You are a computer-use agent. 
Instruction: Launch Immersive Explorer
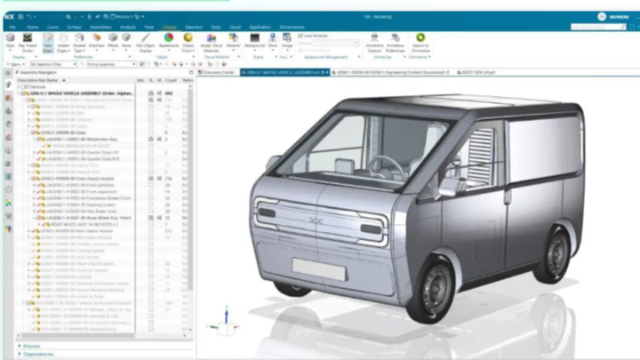tap(374, 42)
